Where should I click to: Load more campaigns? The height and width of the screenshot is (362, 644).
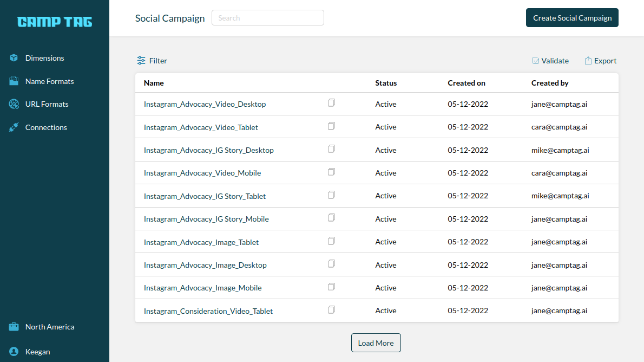pos(376,342)
